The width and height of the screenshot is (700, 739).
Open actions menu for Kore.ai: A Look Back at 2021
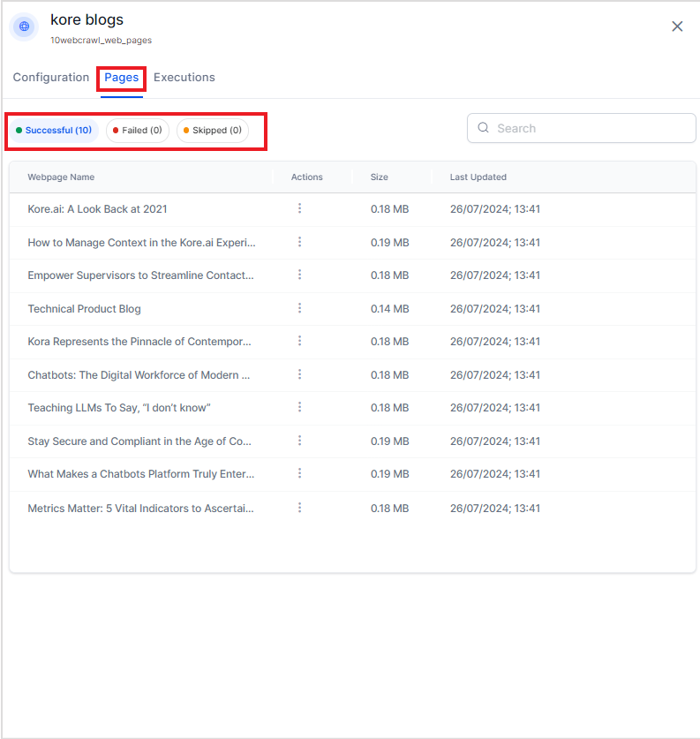click(x=300, y=208)
